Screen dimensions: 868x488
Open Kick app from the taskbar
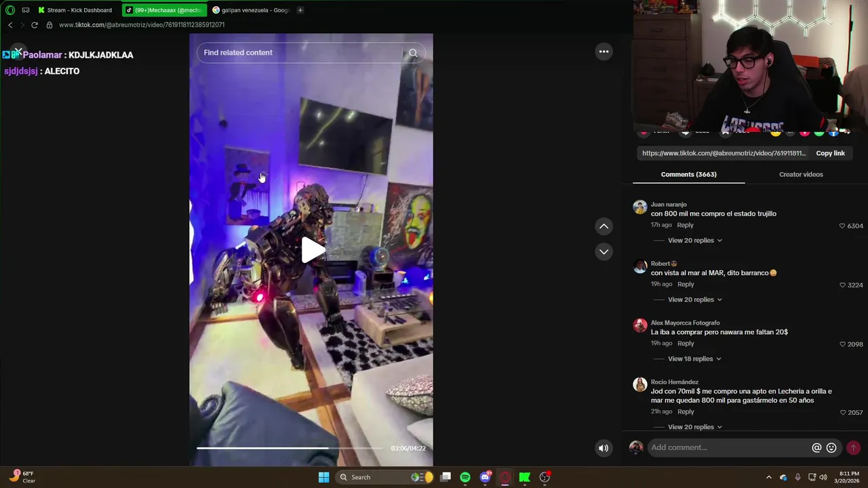(x=525, y=478)
